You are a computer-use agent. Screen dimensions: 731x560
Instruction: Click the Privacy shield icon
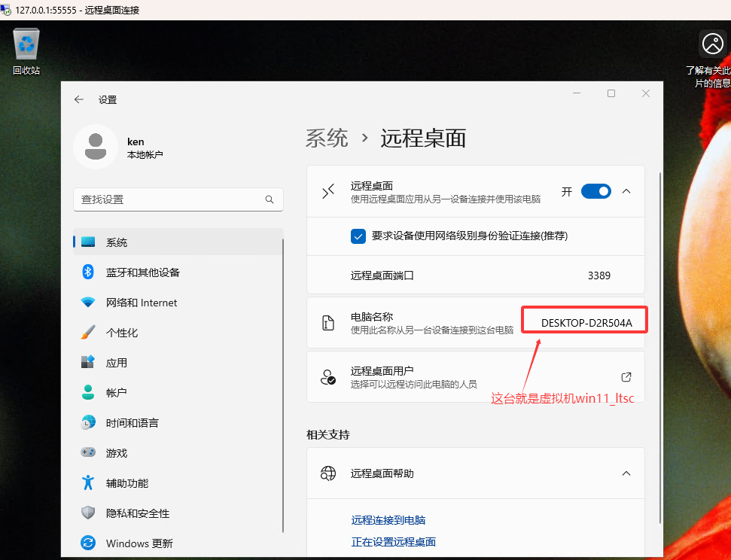pyautogui.click(x=88, y=513)
